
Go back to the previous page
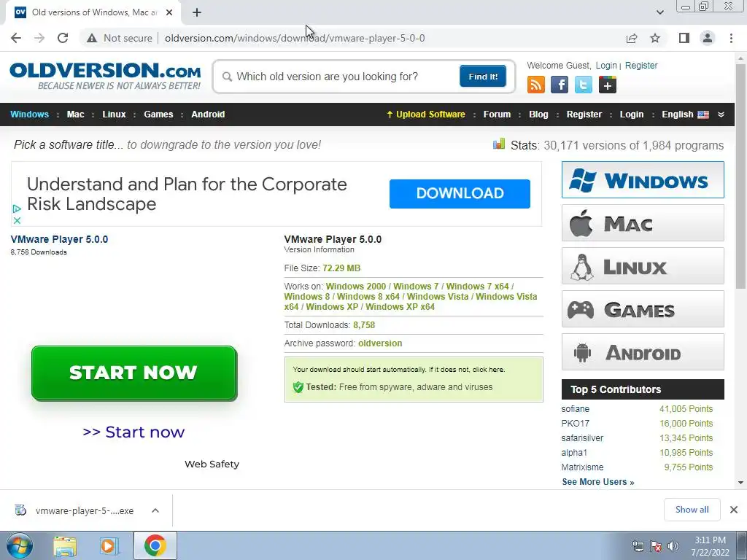[16, 38]
